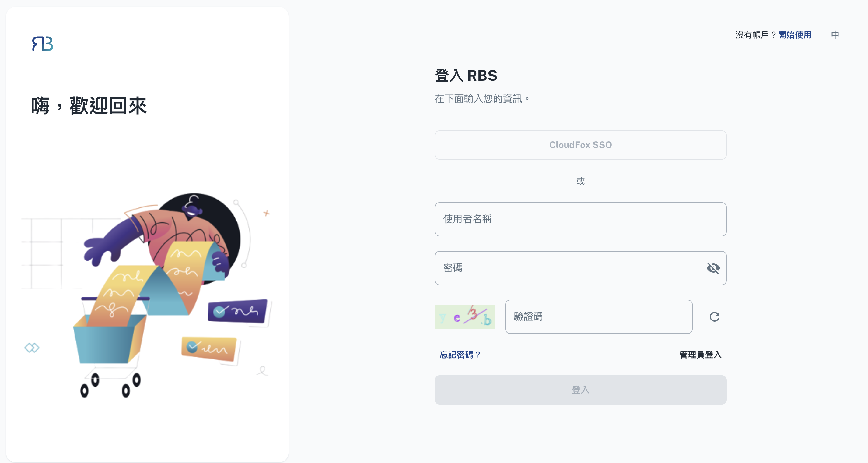Viewport: 868px width, 463px height.
Task: Focus the 密碼 password field
Action: (x=569, y=268)
